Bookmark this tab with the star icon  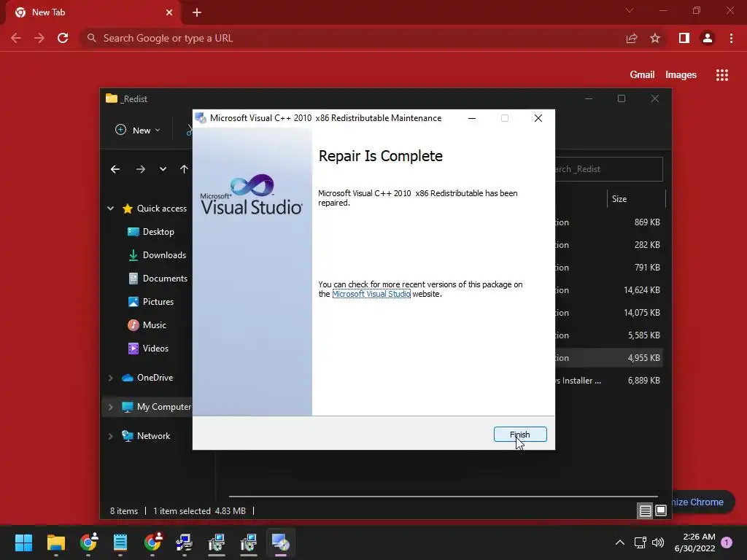click(655, 38)
